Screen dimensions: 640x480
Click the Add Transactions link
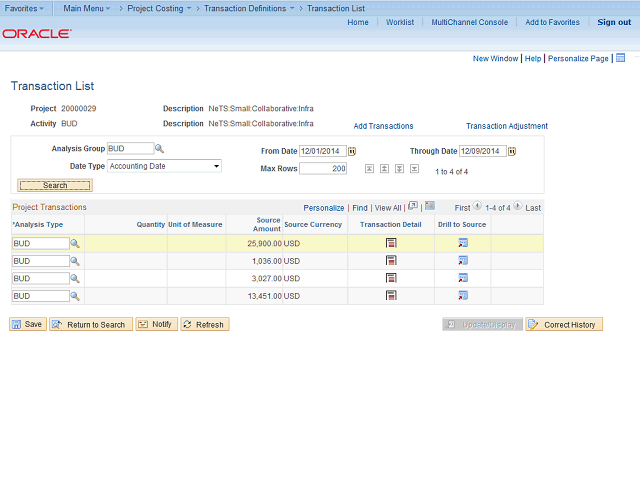[x=383, y=126]
